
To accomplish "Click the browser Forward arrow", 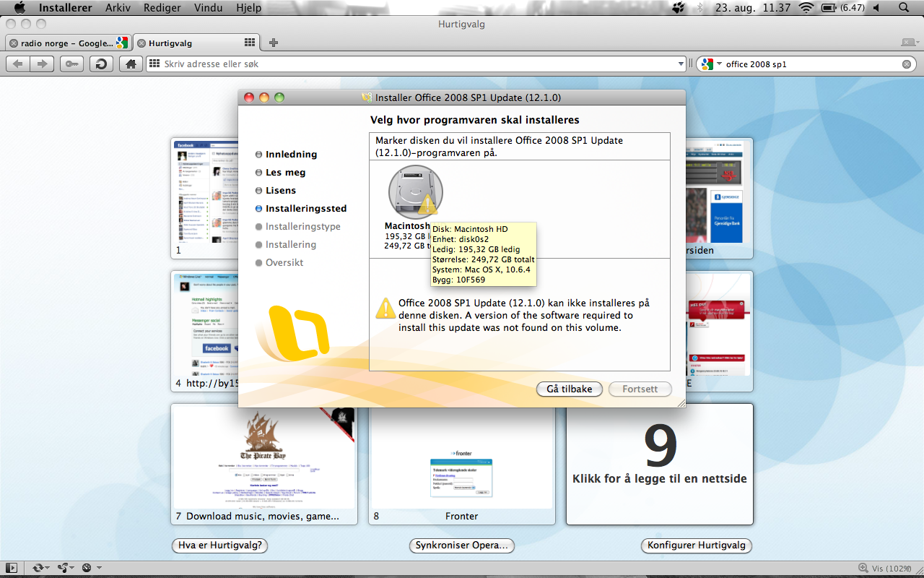I will tap(43, 64).
